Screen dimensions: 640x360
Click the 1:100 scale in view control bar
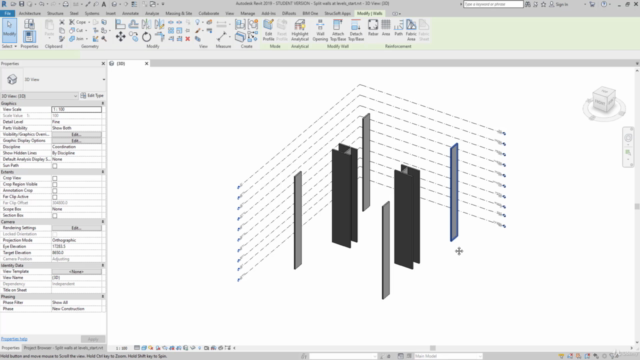[122, 348]
